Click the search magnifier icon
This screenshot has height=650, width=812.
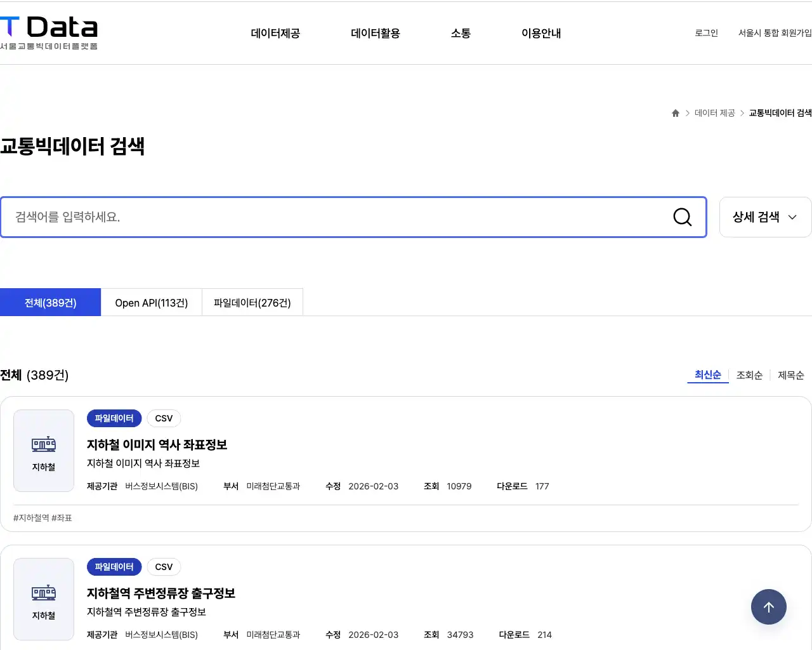682,217
